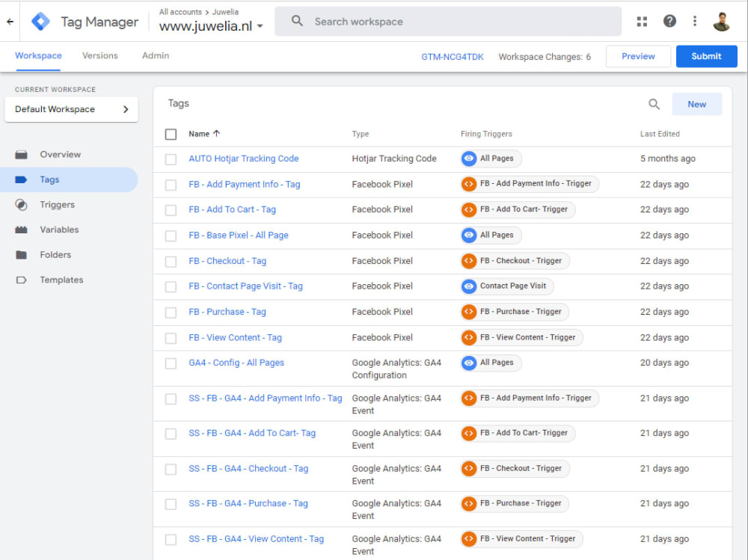
Task: Click FB - Add Payment Info trigger icon for FB tag
Action: 469,184
